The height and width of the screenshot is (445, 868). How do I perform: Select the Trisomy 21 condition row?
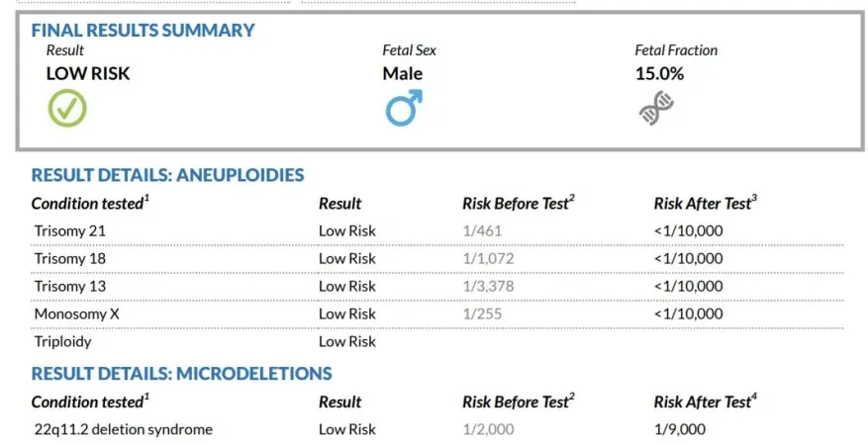coord(69,230)
